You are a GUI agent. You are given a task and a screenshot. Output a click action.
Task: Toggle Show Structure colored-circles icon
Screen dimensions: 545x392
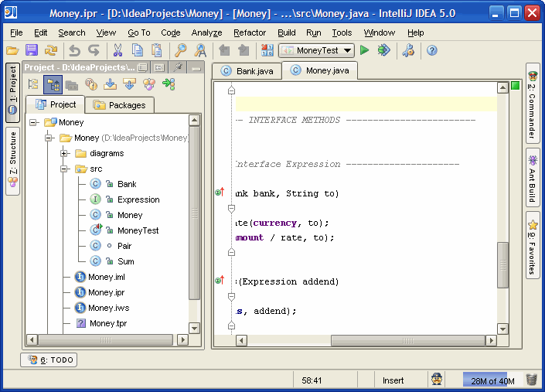(149, 84)
